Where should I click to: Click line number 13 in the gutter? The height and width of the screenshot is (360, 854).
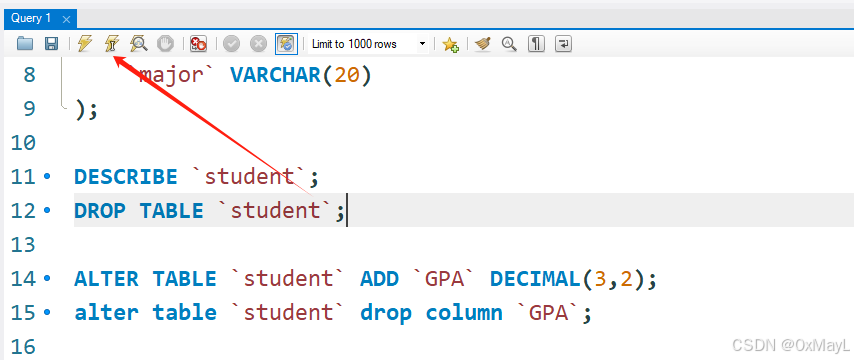click(24, 245)
